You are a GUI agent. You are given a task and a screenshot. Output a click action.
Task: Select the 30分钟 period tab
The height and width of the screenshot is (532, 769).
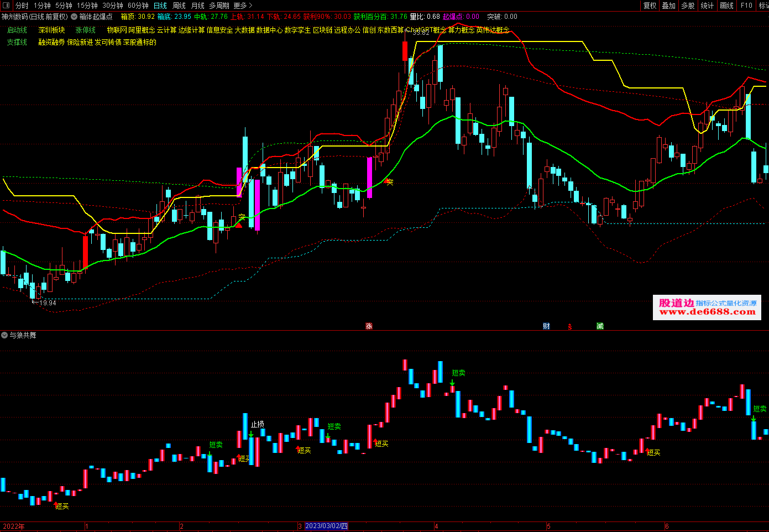pyautogui.click(x=113, y=6)
